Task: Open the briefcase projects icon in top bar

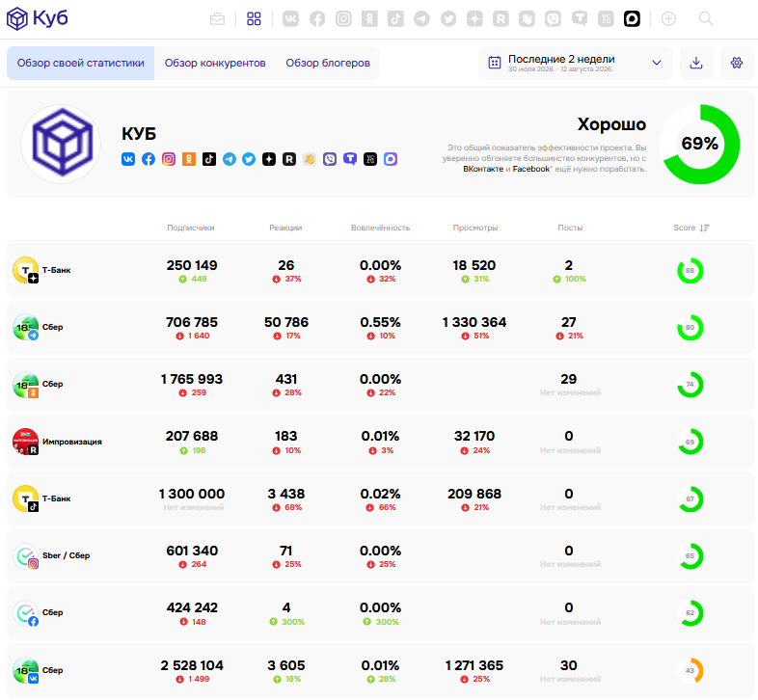Action: (x=218, y=19)
